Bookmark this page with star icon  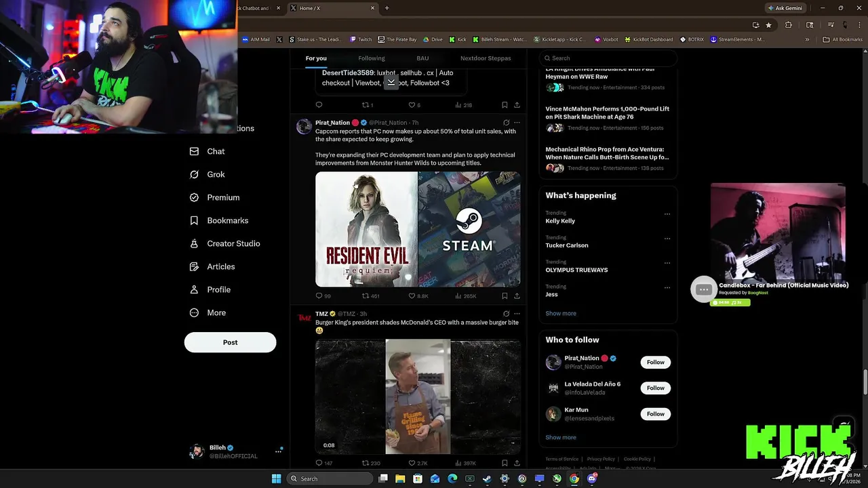(768, 25)
